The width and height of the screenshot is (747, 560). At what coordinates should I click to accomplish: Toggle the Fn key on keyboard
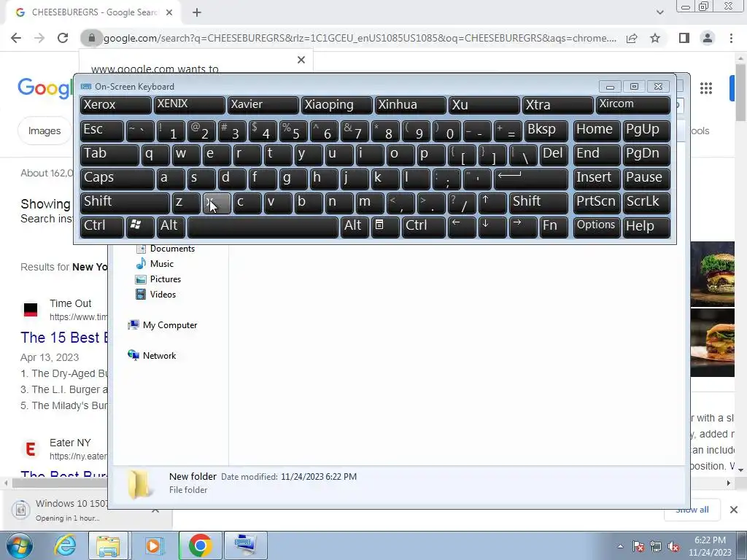[x=554, y=227]
